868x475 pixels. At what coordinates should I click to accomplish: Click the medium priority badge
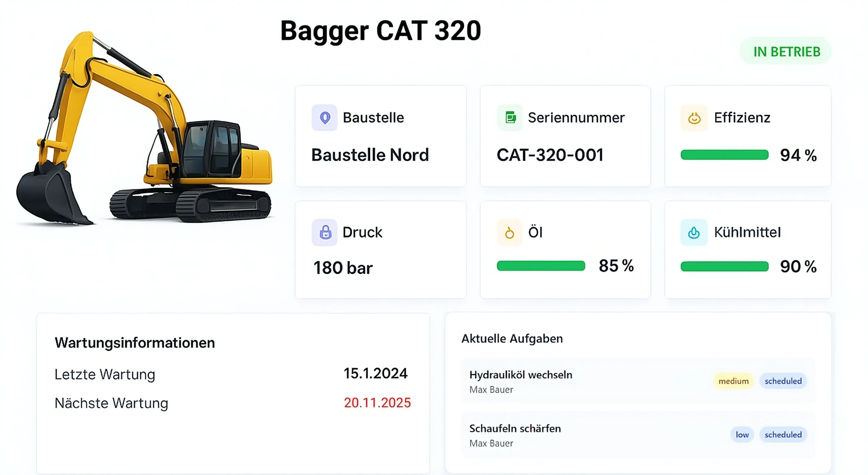733,381
